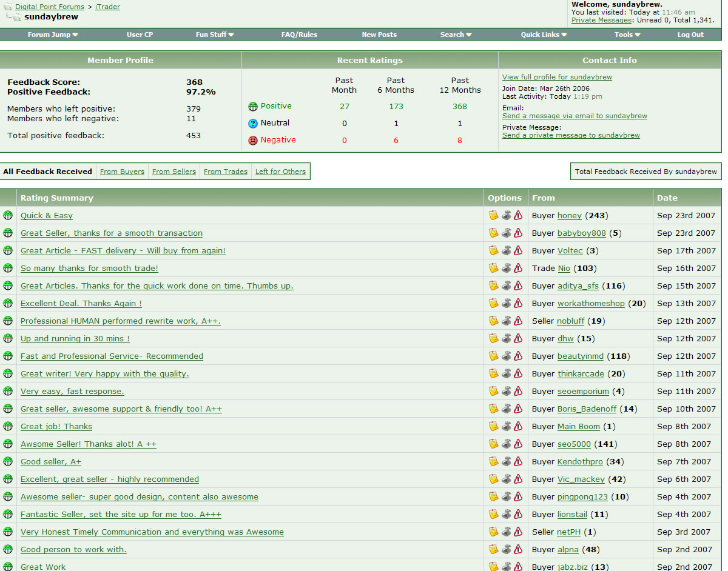
Task: Visit the profile of user workathomeshop
Action: coord(590,303)
